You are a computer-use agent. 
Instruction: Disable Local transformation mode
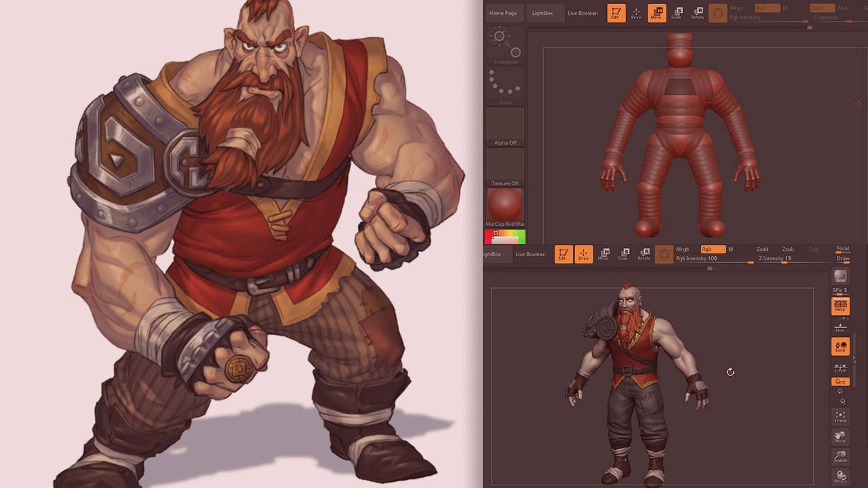pyautogui.click(x=840, y=346)
